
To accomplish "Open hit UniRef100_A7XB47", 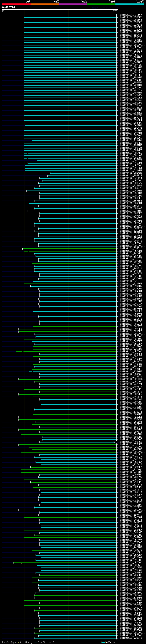I will pyautogui.click(x=131, y=15).
